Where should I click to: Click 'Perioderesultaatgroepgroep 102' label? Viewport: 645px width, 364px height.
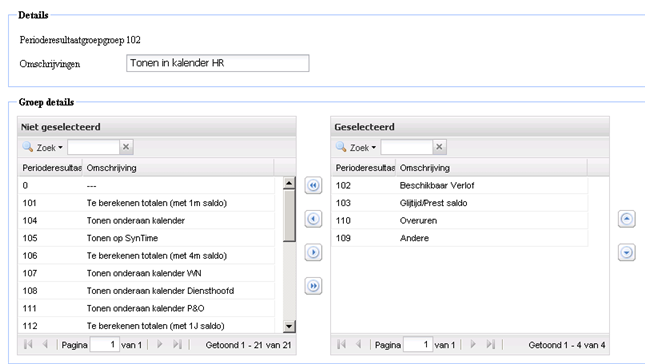coord(80,40)
